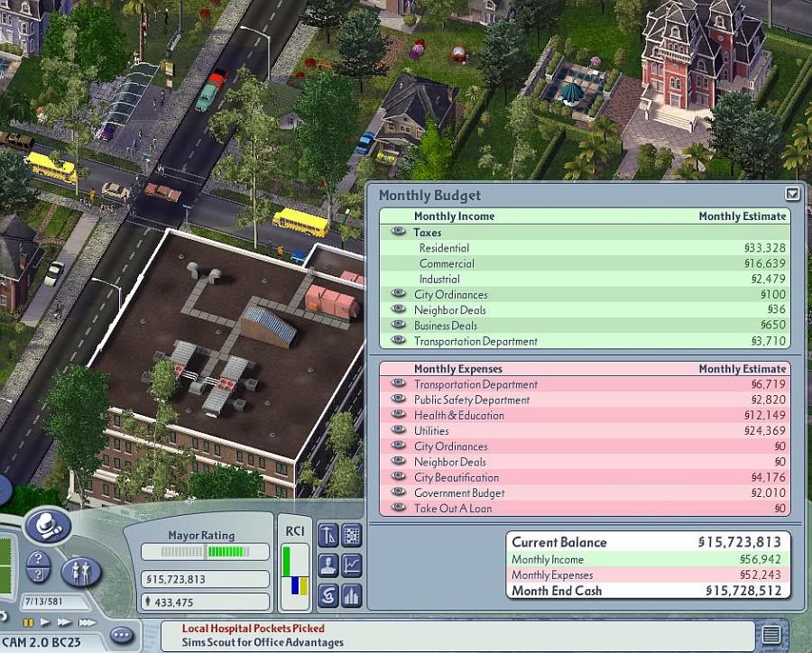Click the Industrial tax value §2,479
812x653 pixels.
(x=769, y=279)
